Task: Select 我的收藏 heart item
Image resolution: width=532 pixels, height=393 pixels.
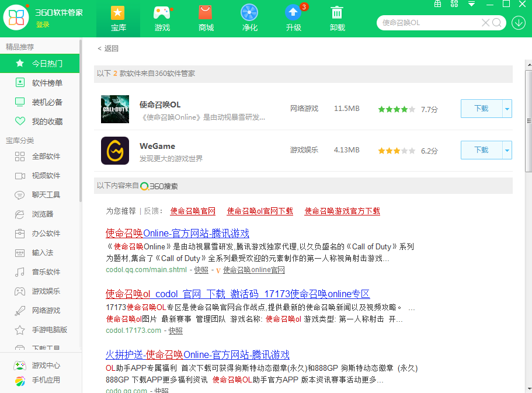Action: [x=40, y=121]
